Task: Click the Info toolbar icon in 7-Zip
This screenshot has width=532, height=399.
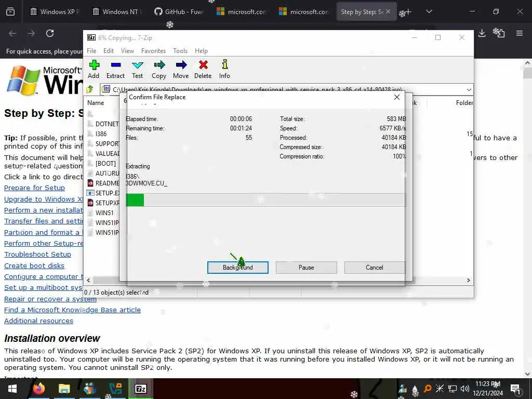Action: pyautogui.click(x=224, y=69)
